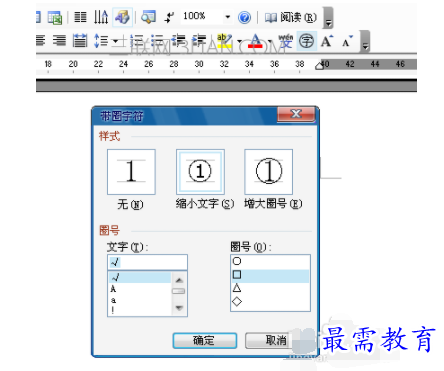Change text direction with the toolbar icon

pos(101,17)
